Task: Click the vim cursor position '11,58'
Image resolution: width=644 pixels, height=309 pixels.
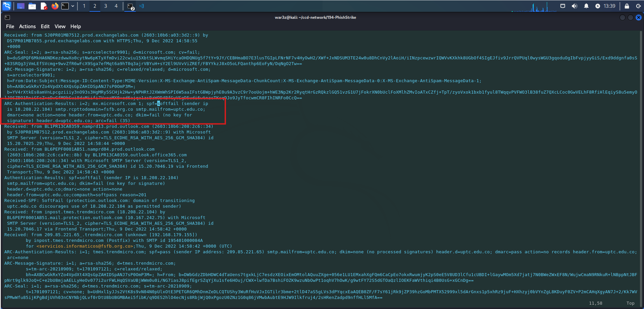Action: click(x=596, y=303)
